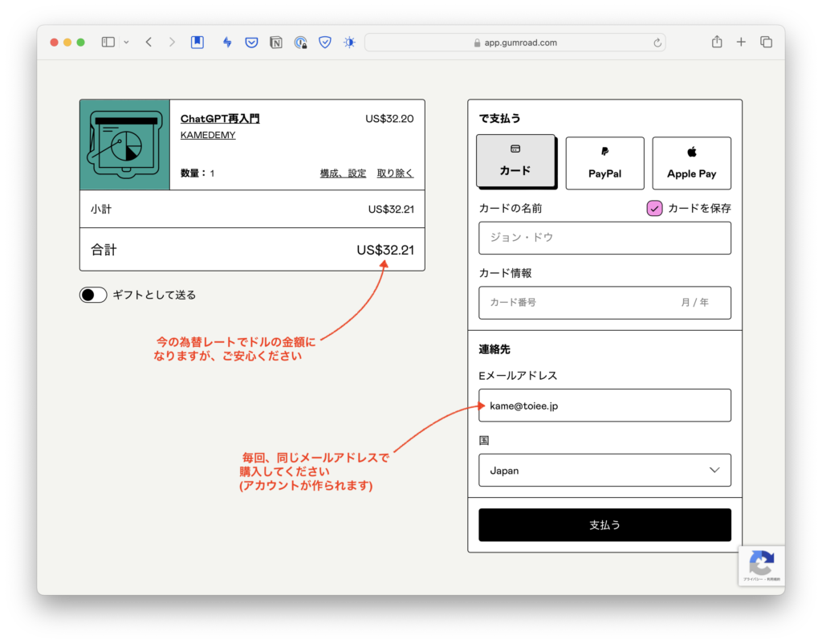Click the カード番号 input field
The height and width of the screenshot is (644, 822).
tap(578, 303)
